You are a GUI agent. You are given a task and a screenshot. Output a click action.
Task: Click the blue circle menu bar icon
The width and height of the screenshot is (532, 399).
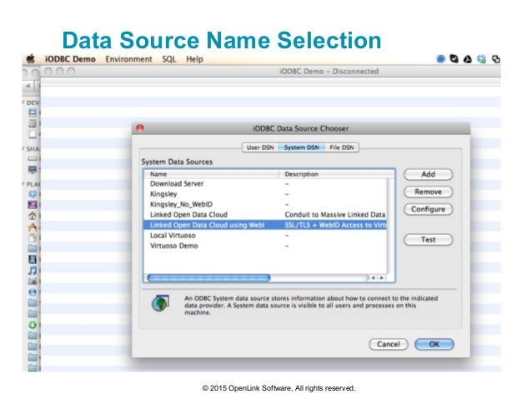click(440, 59)
